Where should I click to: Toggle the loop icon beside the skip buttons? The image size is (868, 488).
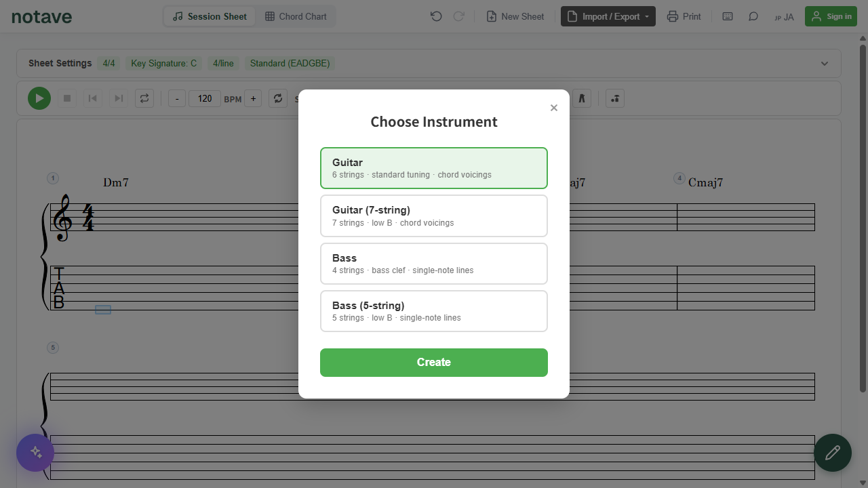pos(144,98)
